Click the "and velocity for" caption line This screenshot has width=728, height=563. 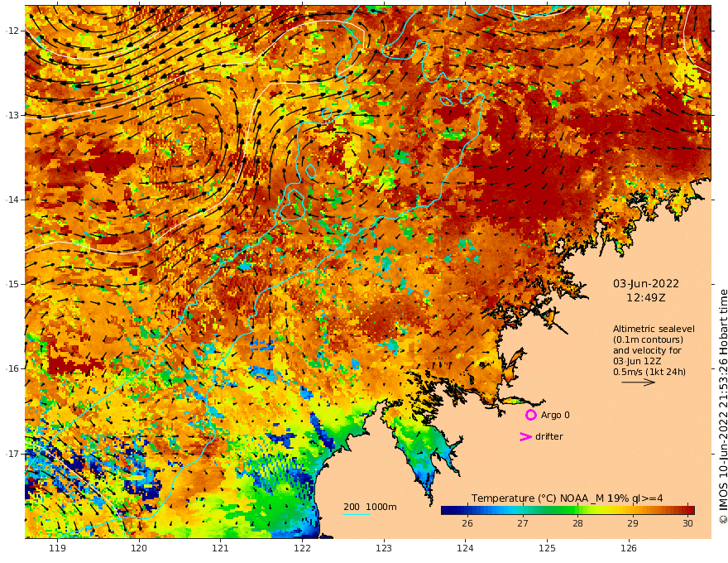pyautogui.click(x=647, y=350)
